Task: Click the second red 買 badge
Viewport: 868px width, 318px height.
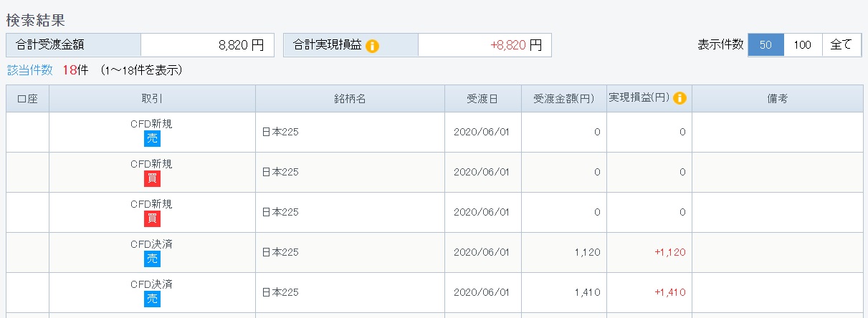Action: [x=151, y=218]
